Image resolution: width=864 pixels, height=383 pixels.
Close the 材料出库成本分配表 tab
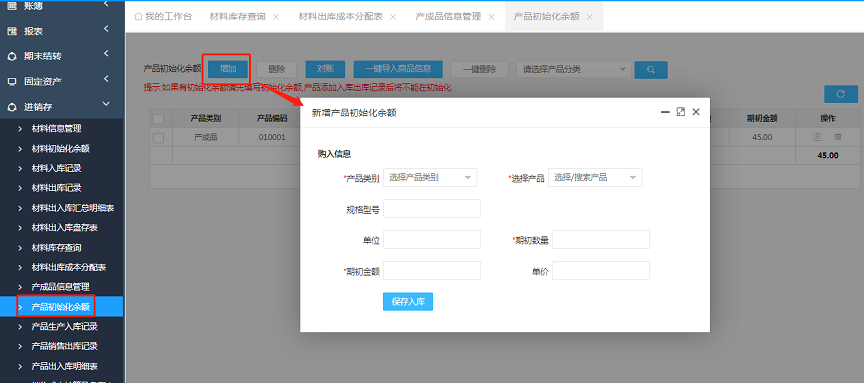393,17
